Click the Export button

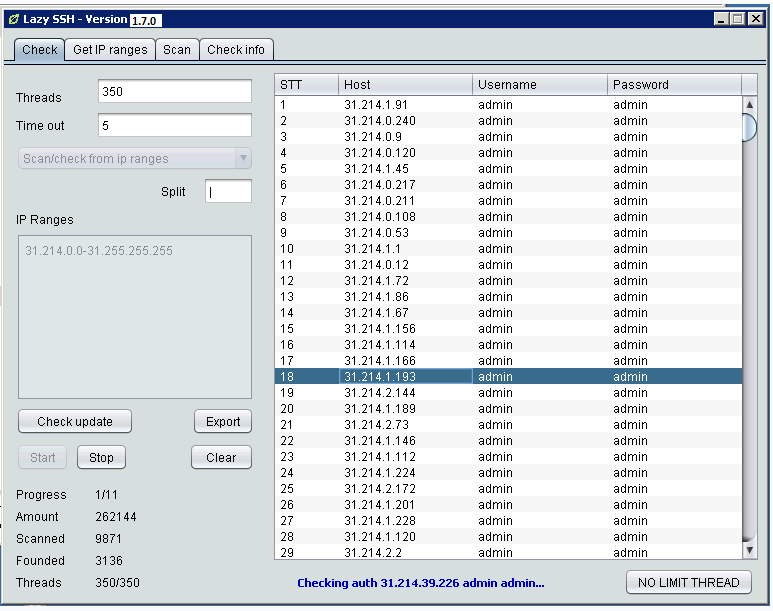click(223, 422)
